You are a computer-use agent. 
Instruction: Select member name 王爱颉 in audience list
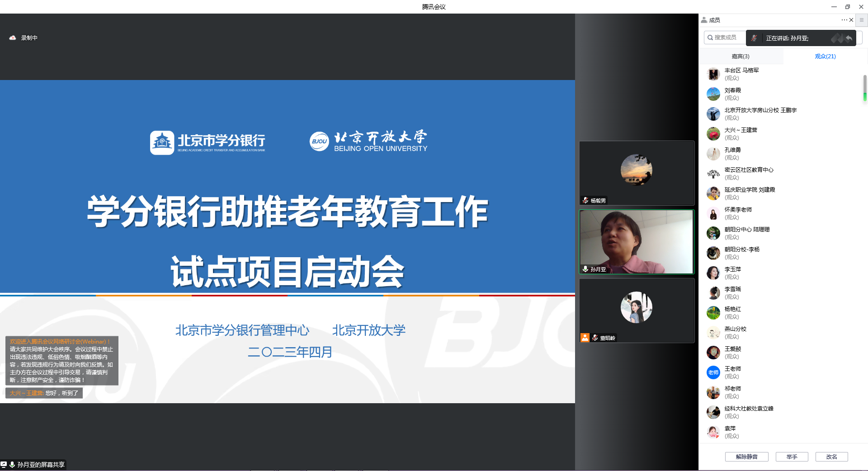pos(733,349)
